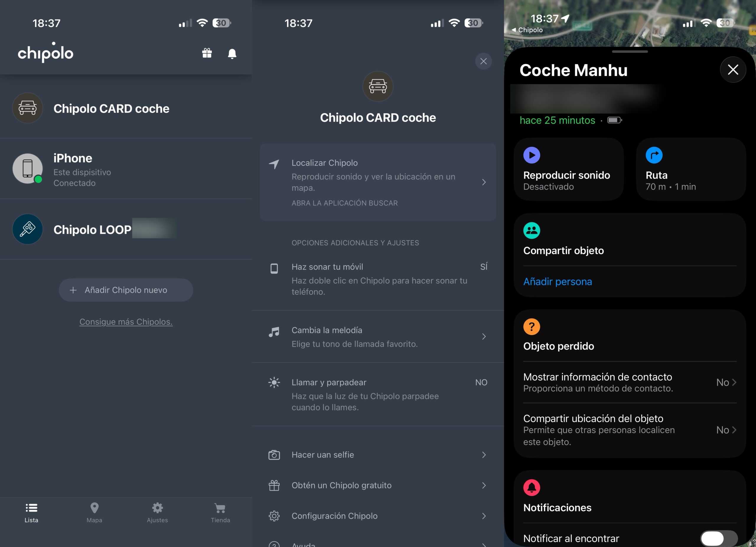Screen dimensions: 756x547
Task: Tap the Chipolo logo in header
Action: [x=46, y=52]
